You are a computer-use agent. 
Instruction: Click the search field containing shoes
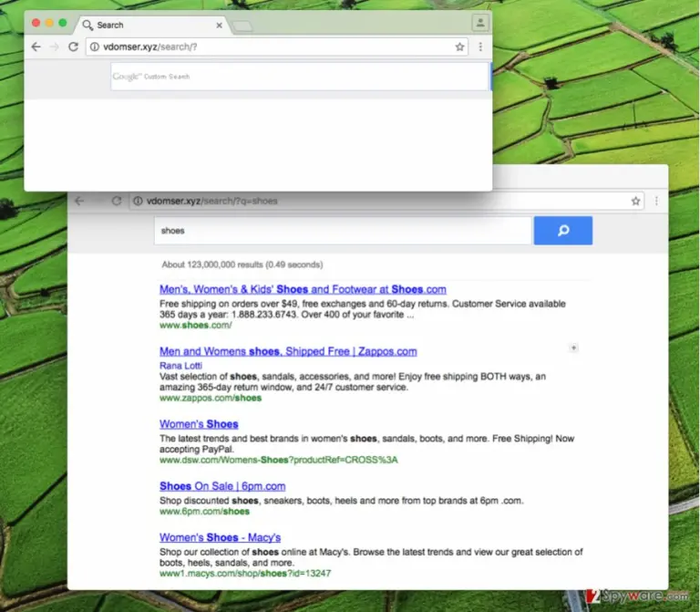point(343,231)
